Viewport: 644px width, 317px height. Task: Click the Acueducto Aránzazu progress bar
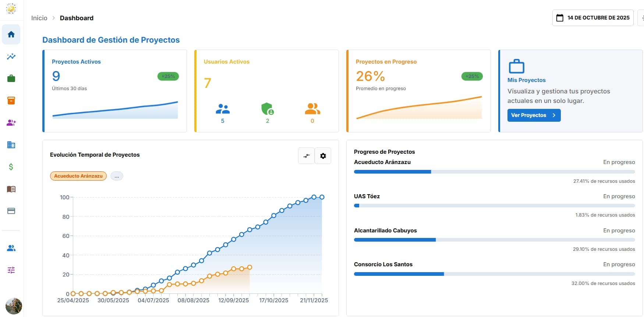(494, 172)
